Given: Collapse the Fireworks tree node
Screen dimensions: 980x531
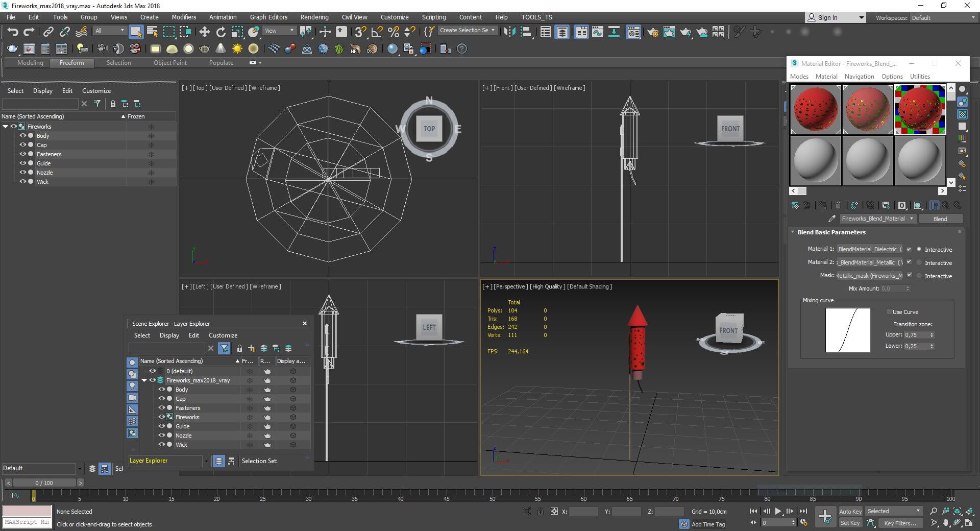Looking at the screenshot, I should point(6,127).
